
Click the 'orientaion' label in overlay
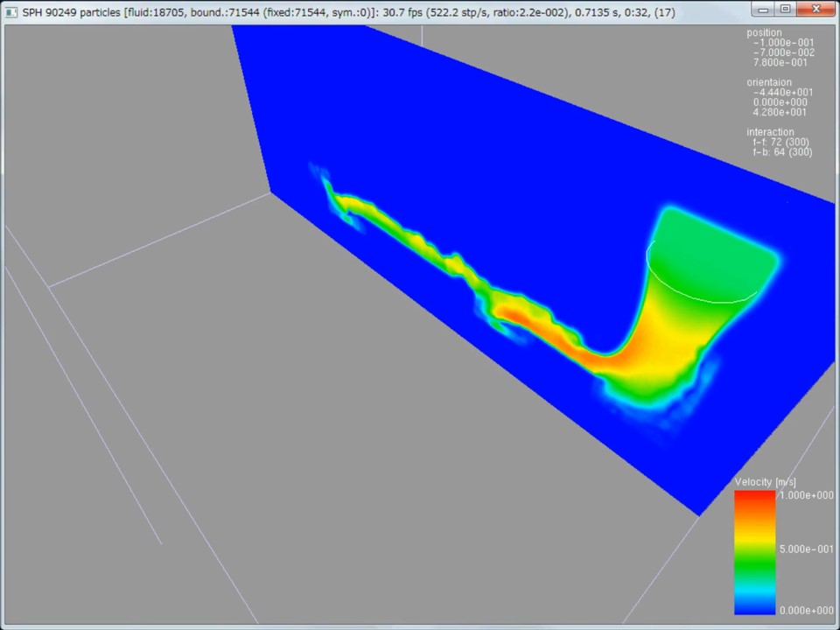[x=769, y=82]
